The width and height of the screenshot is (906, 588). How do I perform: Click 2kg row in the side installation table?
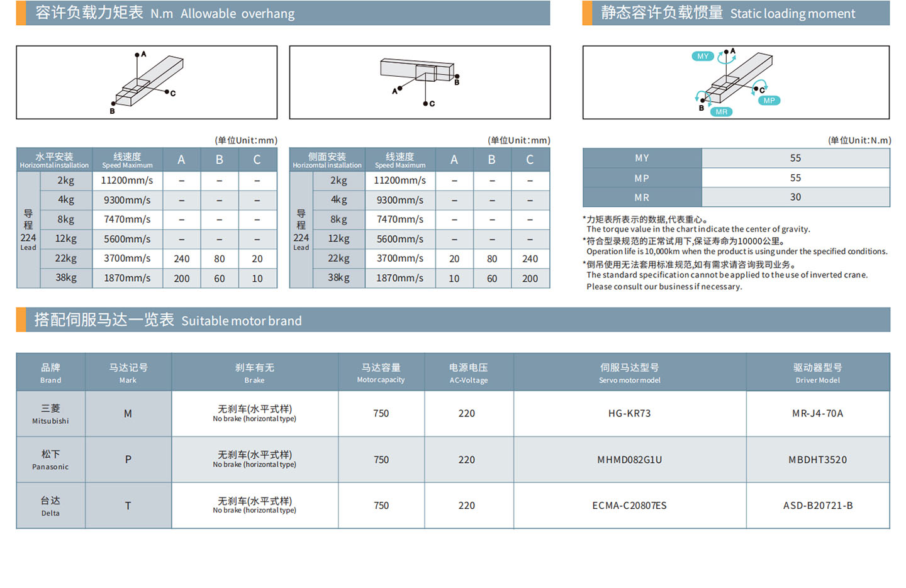[x=432, y=180]
